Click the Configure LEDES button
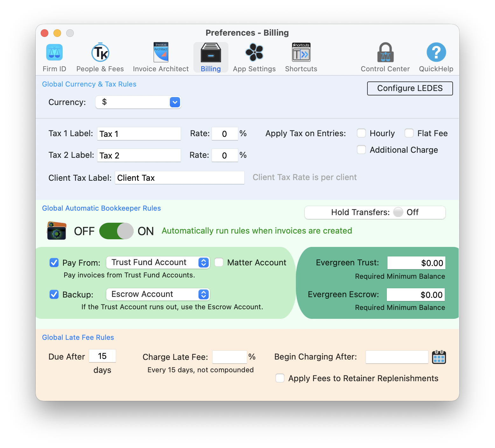Viewport: 495px width, 448px height. 410,88
